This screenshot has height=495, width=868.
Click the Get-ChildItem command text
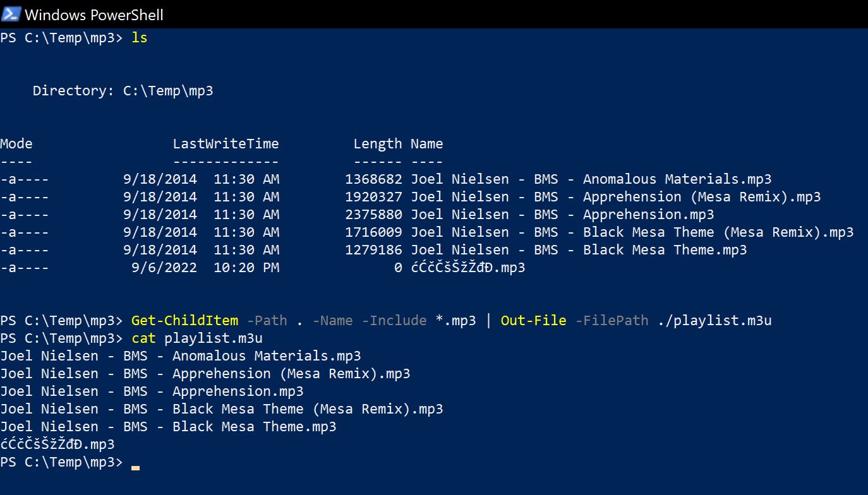(184, 321)
